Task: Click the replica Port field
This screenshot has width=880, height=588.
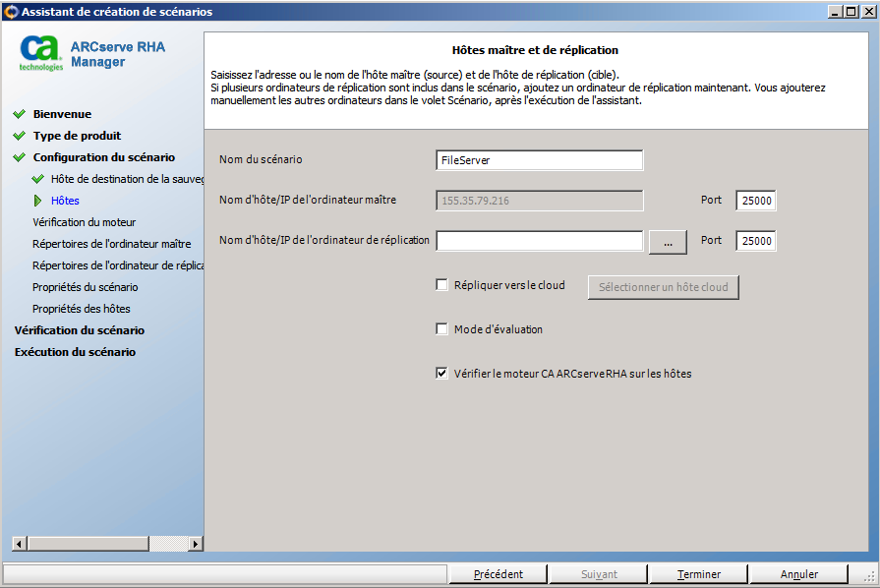Action: pos(756,241)
